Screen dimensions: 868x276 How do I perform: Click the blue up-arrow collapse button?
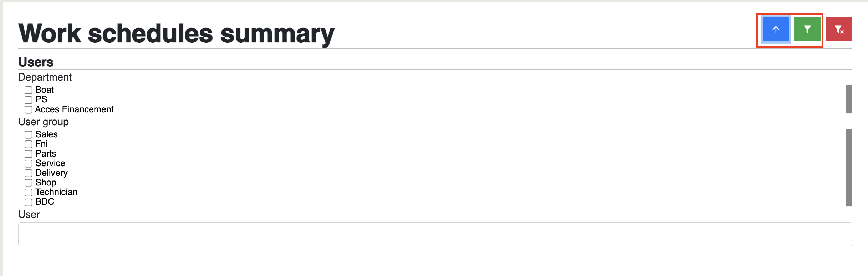(x=776, y=30)
